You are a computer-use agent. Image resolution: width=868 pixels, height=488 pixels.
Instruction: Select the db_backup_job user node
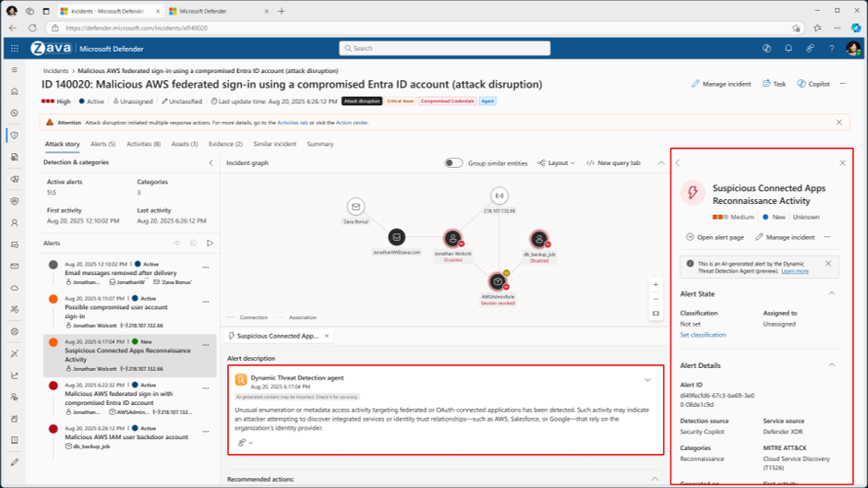point(538,239)
